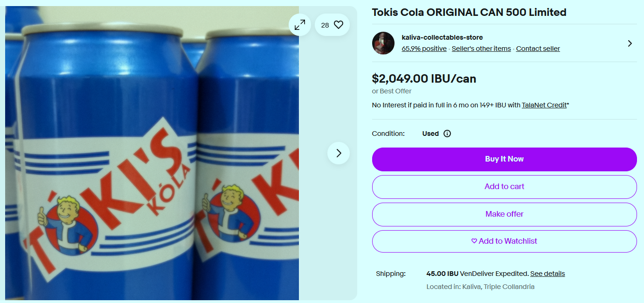The image size is (644, 303).
Task: Open the TalaNet Credit link
Action: coord(544,105)
